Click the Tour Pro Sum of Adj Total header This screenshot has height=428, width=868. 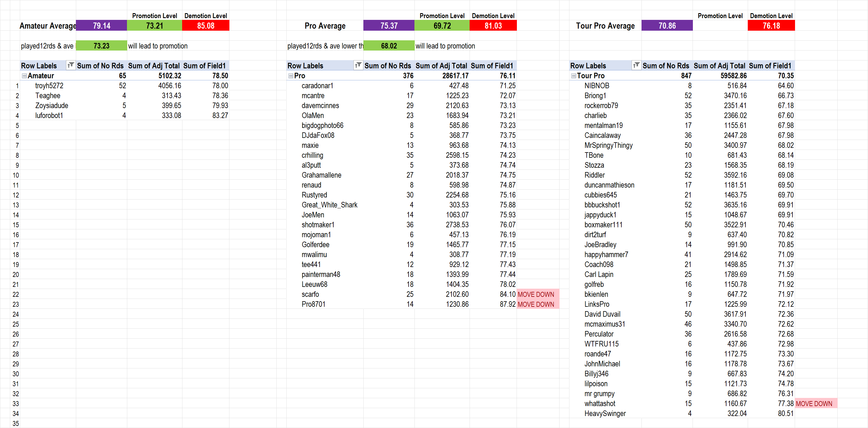click(719, 66)
